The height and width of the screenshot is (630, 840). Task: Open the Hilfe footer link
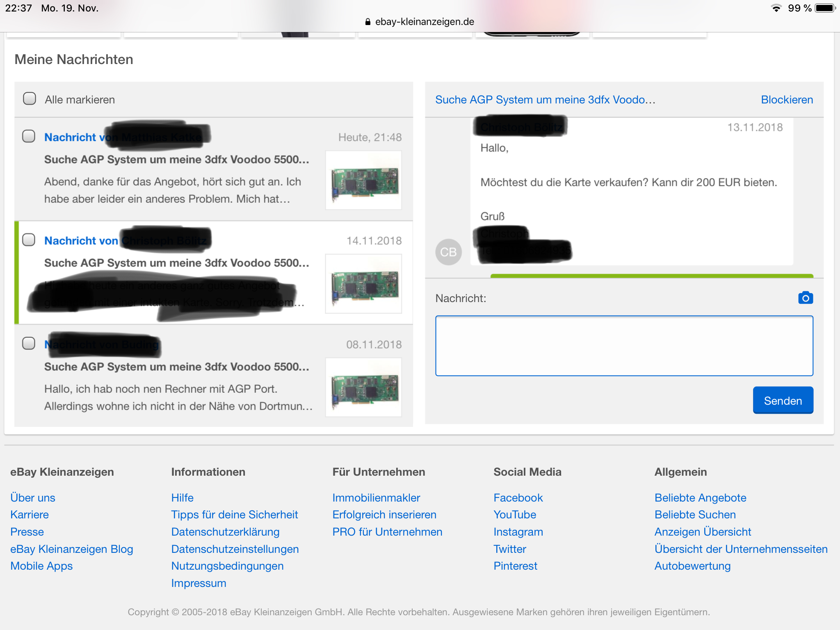(x=182, y=497)
